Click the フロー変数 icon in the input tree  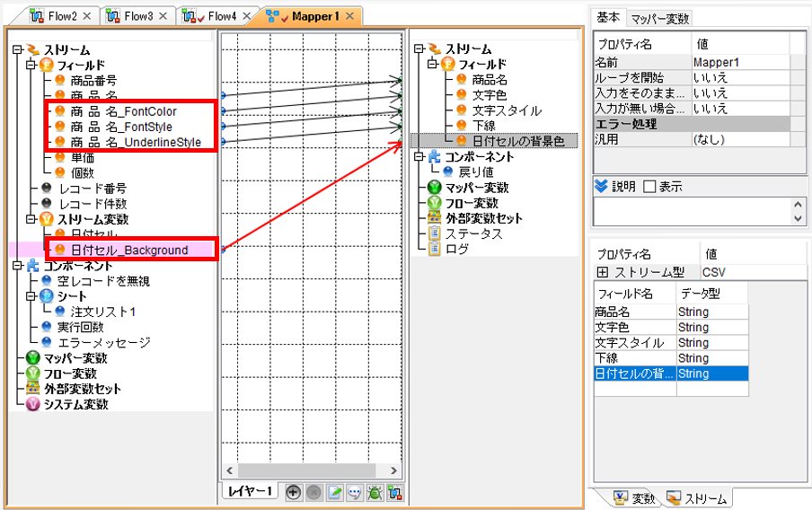point(32,374)
